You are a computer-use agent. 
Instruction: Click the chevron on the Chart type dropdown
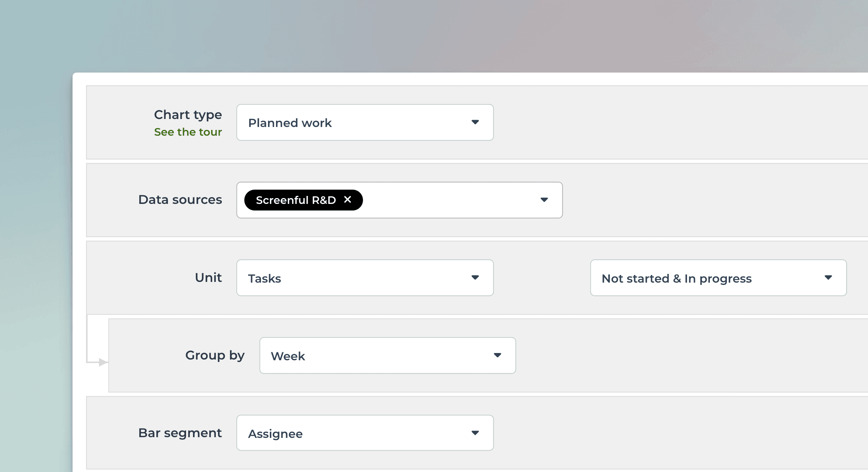[476, 122]
